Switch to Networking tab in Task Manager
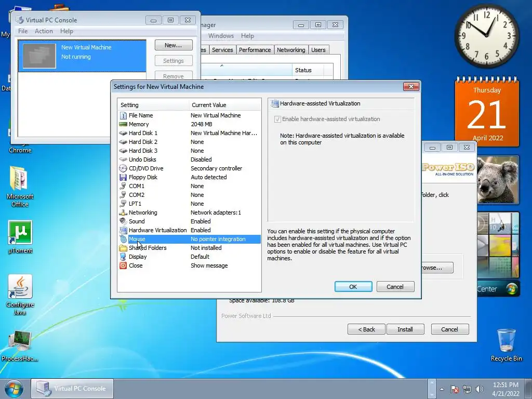Viewport: 532px width, 399px height. click(291, 50)
